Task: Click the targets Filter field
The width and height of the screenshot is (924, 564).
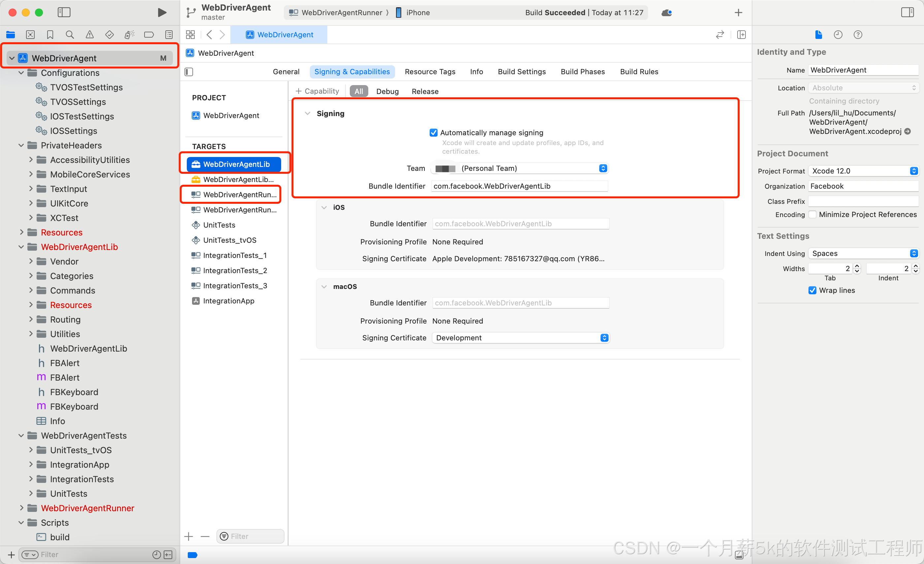Action: tap(250, 536)
